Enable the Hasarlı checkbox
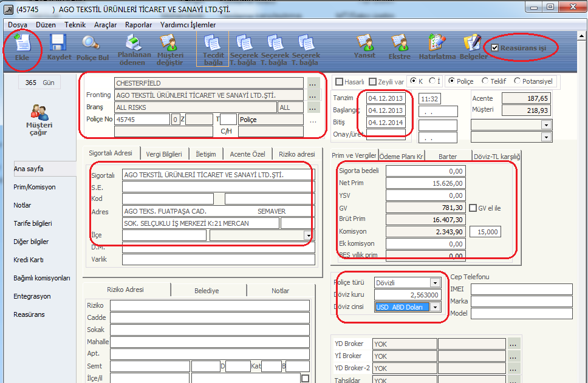588x383 pixels. [x=340, y=81]
